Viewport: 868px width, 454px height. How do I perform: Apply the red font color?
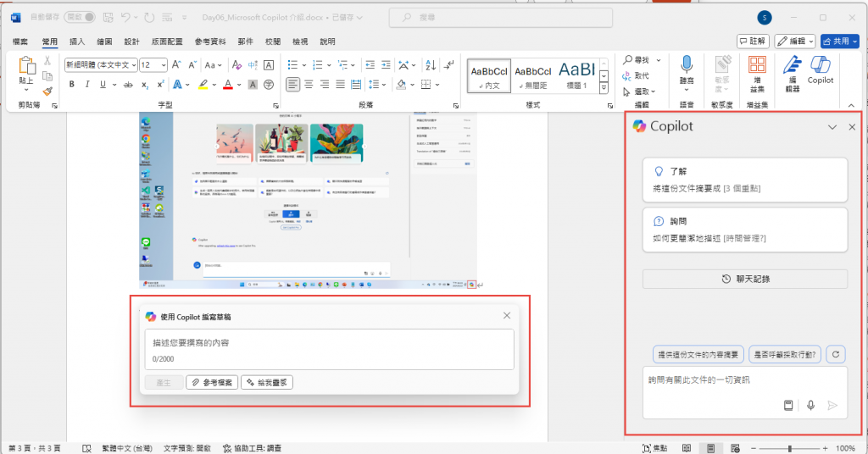pos(227,85)
